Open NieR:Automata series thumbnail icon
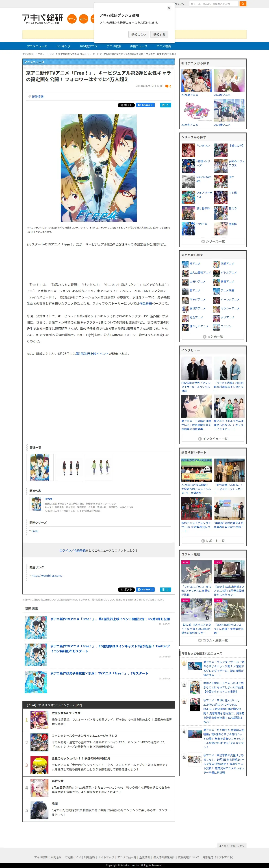 (x=188, y=181)
